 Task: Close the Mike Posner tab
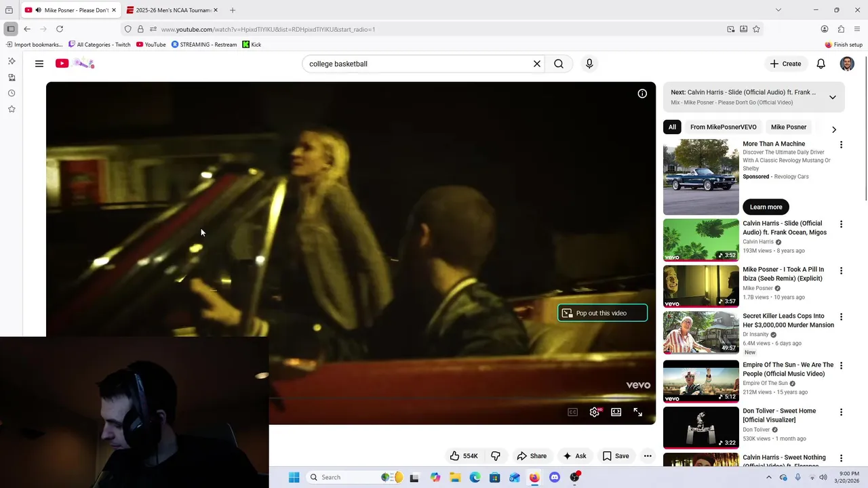coord(114,10)
